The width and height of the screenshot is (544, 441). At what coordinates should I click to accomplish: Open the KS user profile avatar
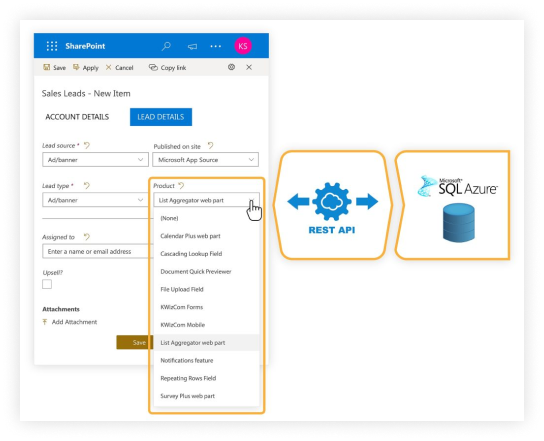pyautogui.click(x=243, y=46)
